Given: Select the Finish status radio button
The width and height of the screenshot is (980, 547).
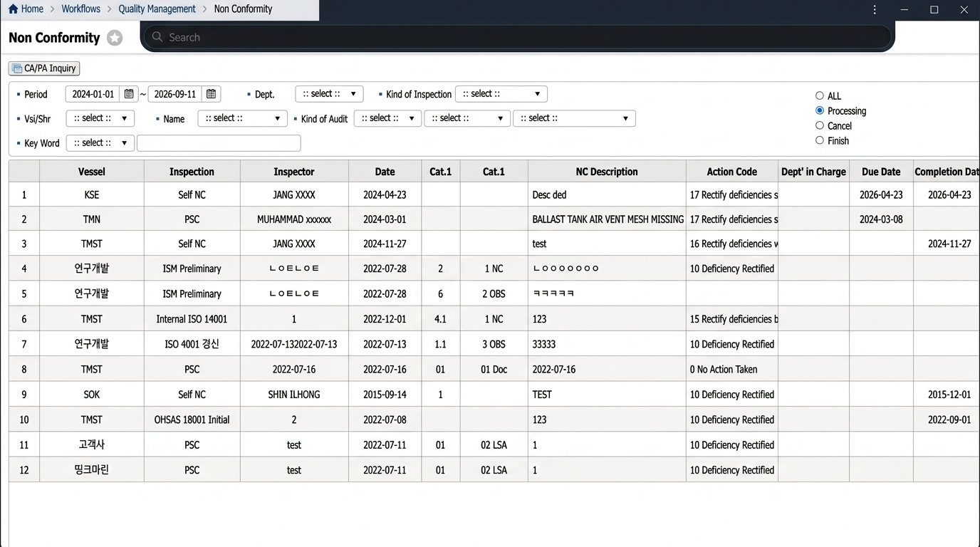Looking at the screenshot, I should (820, 140).
